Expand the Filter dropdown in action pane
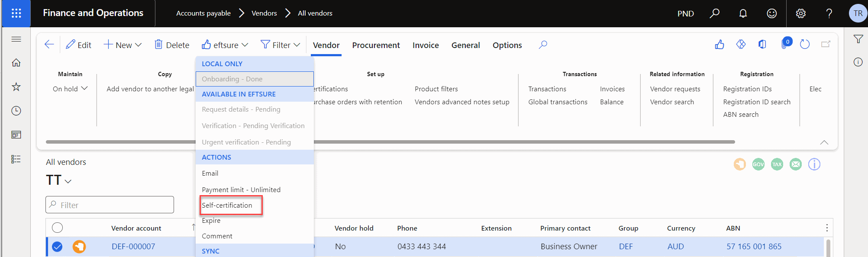Image resolution: width=868 pixels, height=257 pixels. point(281,45)
